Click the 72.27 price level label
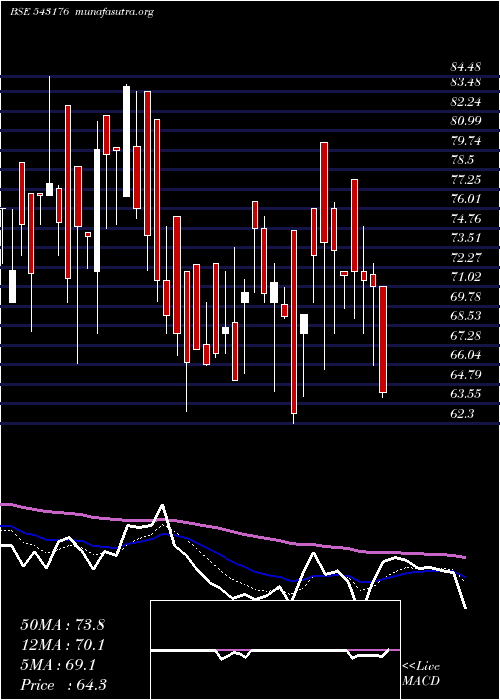 (x=465, y=257)
